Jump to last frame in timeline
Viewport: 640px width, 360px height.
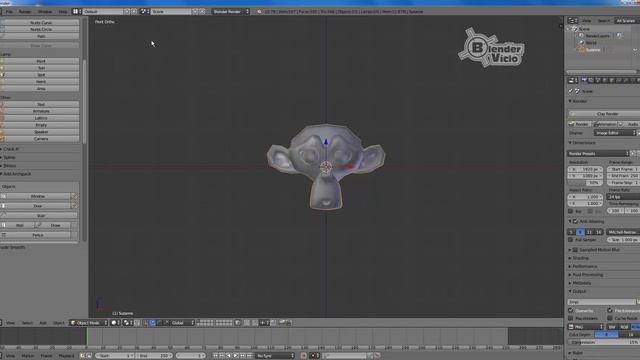[x=249, y=356]
